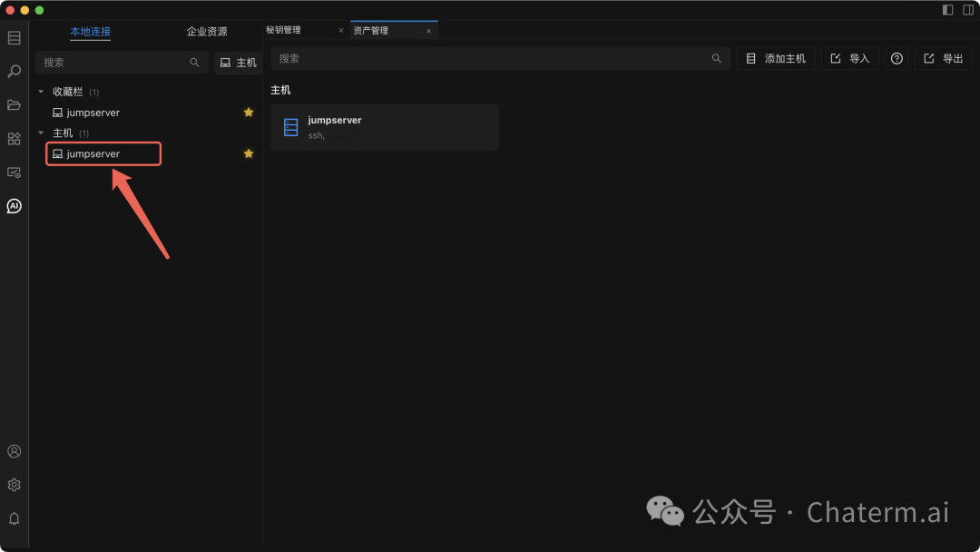Viewport: 980px width, 552px height.
Task: Collapse the 收藏栏 group
Action: click(x=41, y=92)
